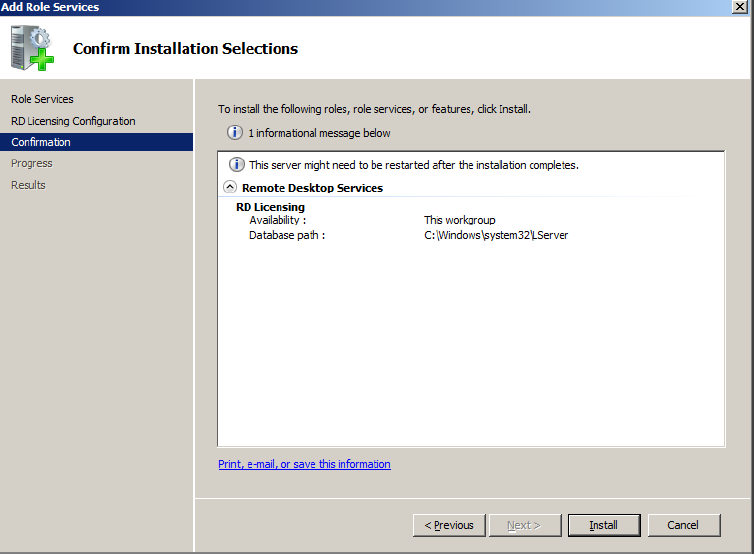
Task: Click the Install button
Action: click(604, 525)
